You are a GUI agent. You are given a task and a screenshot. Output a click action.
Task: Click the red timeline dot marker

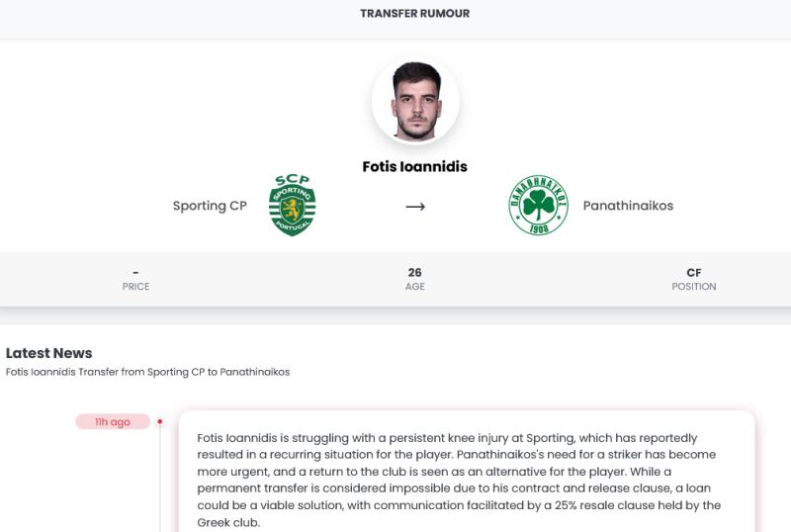(x=160, y=422)
